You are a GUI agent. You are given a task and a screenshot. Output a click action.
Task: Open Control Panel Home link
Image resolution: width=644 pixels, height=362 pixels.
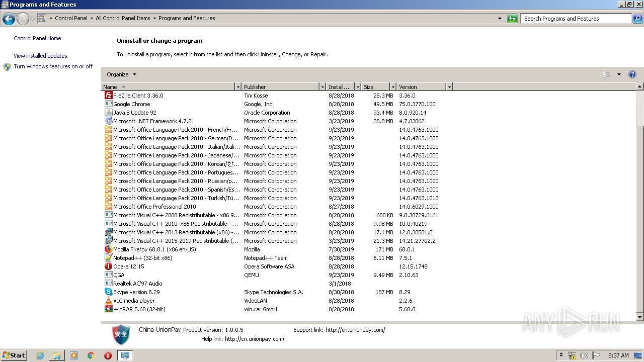(x=37, y=38)
